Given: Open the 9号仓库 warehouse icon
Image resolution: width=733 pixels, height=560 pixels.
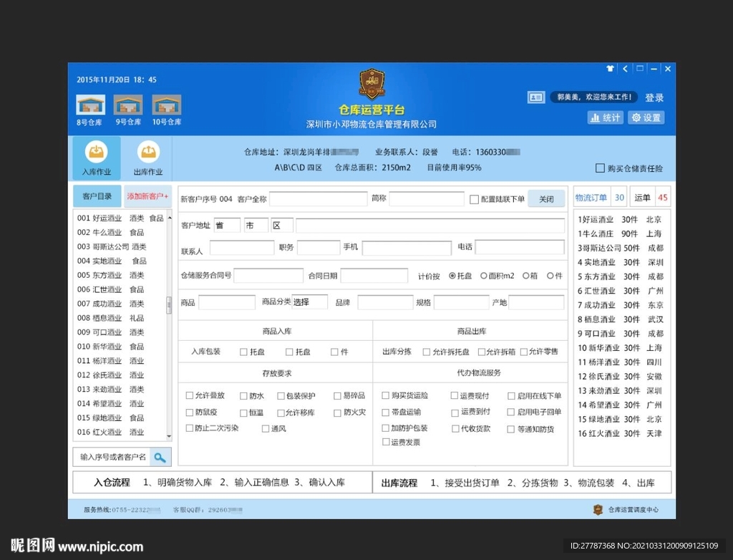Looking at the screenshot, I should click(x=128, y=105).
